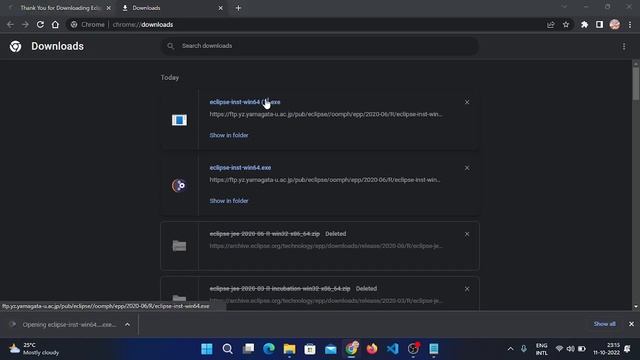This screenshot has width=640, height=360.
Task: Open tab search dropdown in title bar
Action: (564, 7)
